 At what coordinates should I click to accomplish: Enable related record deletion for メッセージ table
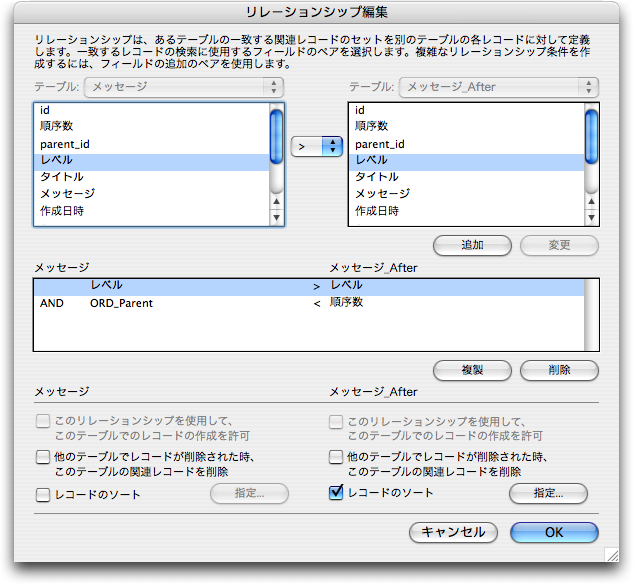coord(43,457)
